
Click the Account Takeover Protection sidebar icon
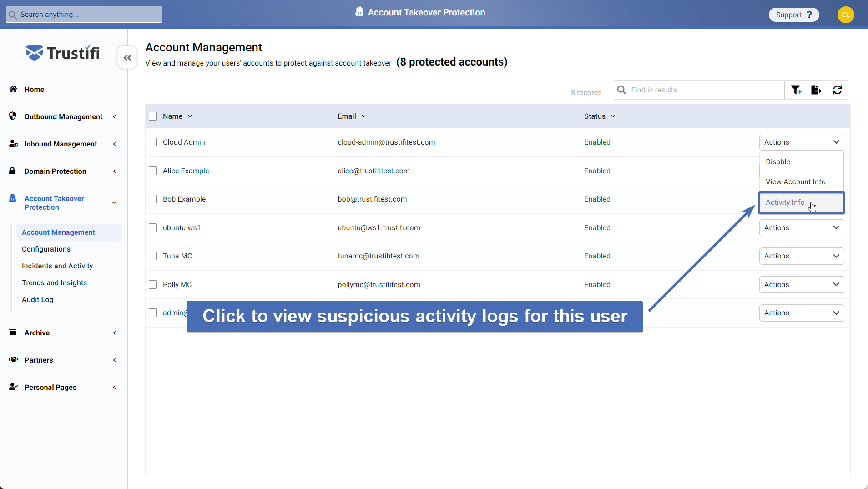pos(13,198)
